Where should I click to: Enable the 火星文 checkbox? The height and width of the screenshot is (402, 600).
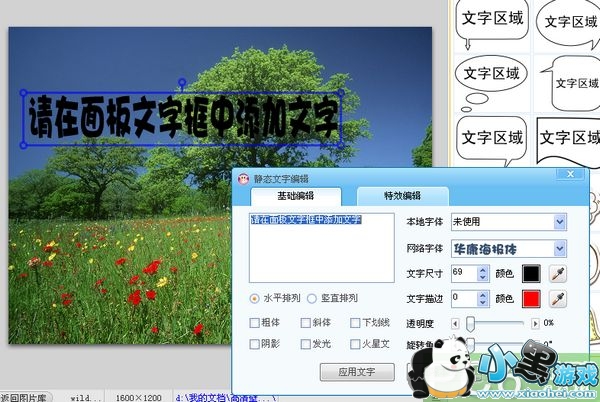pyautogui.click(x=355, y=344)
